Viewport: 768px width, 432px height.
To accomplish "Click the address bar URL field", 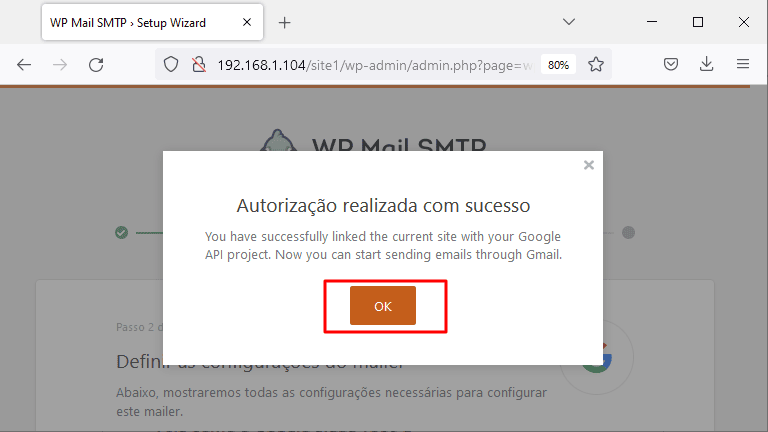I will click(375, 65).
